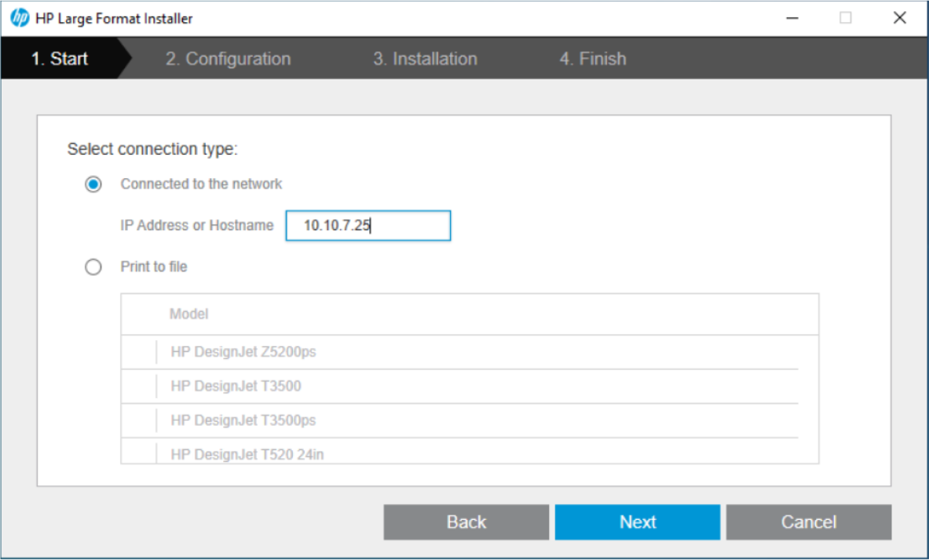Open the Installation step
Screen dimensions: 929x560
[425, 58]
